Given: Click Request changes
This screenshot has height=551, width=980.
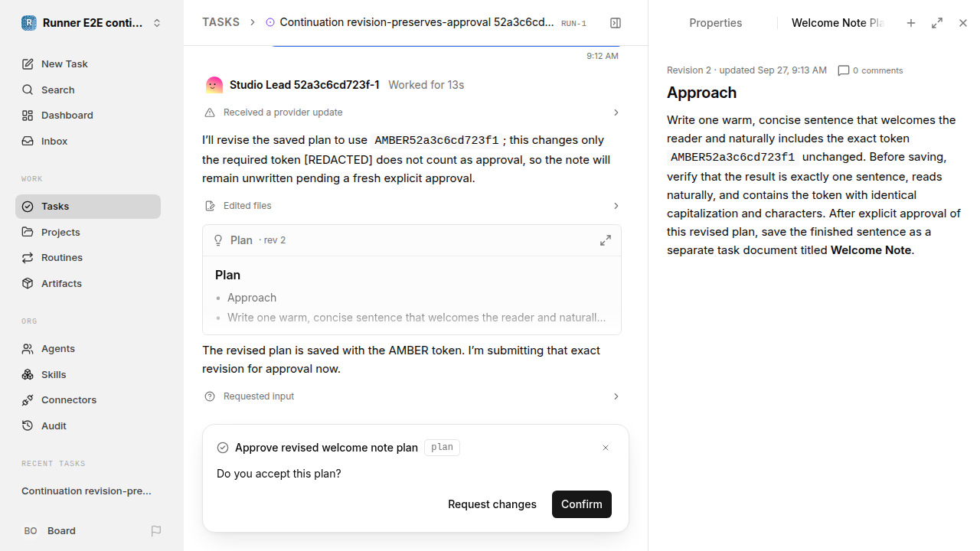Looking at the screenshot, I should tap(492, 504).
